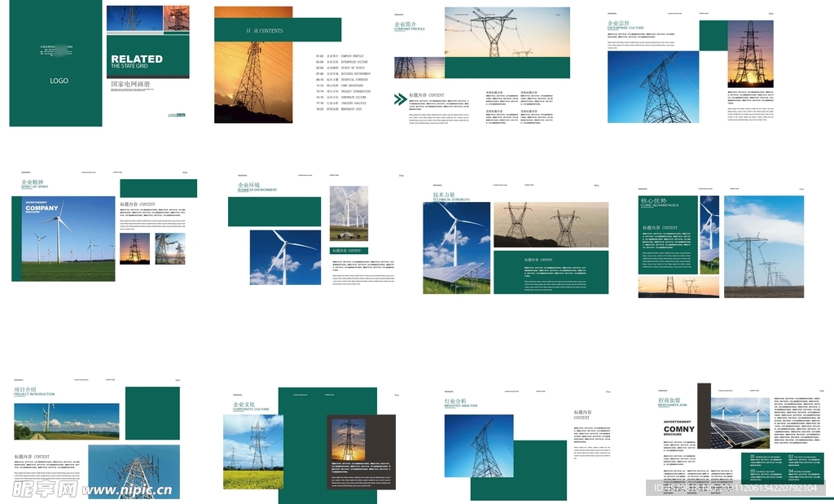Select the yellow rapeseed field tower photo

[x=252, y=452]
